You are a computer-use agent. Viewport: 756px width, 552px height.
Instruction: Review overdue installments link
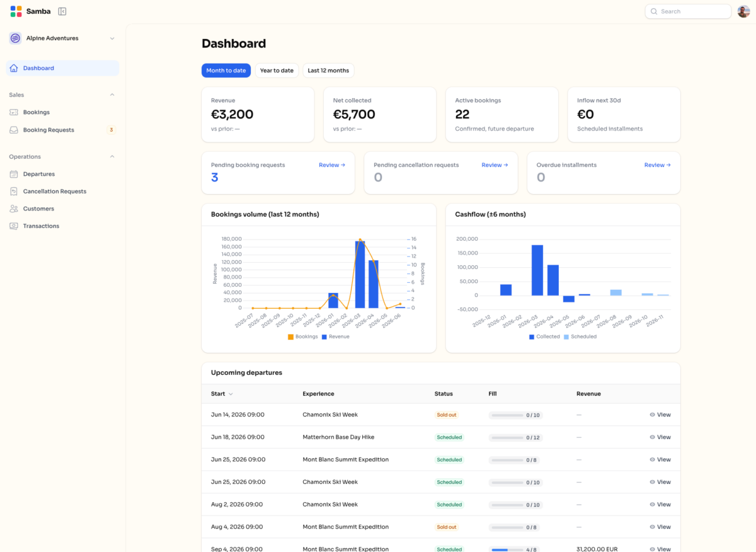657,165
